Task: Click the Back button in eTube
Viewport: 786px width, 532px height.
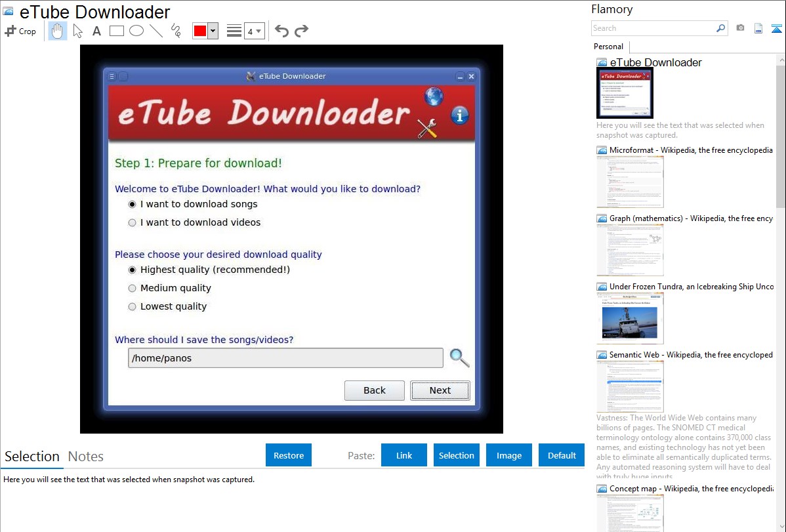Action: coord(375,390)
